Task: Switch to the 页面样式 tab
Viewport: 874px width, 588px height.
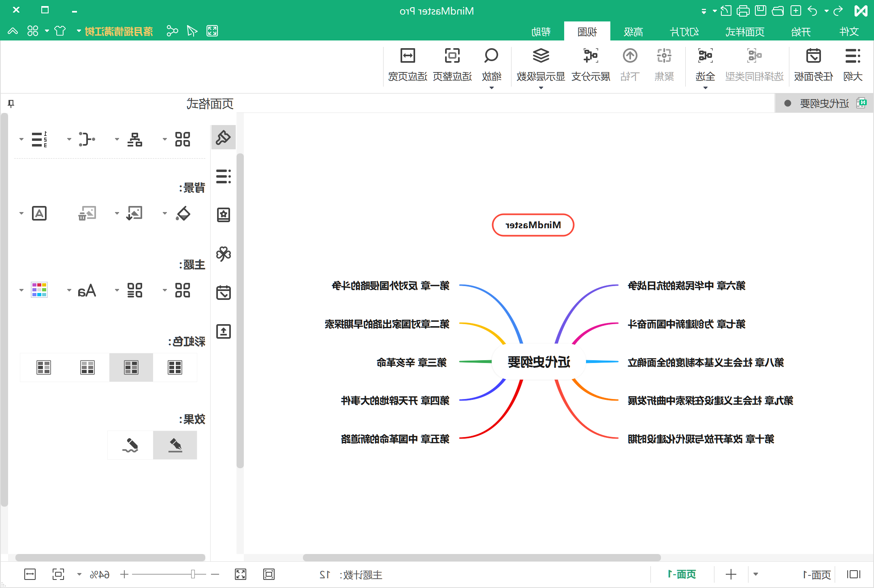Action: click(744, 32)
